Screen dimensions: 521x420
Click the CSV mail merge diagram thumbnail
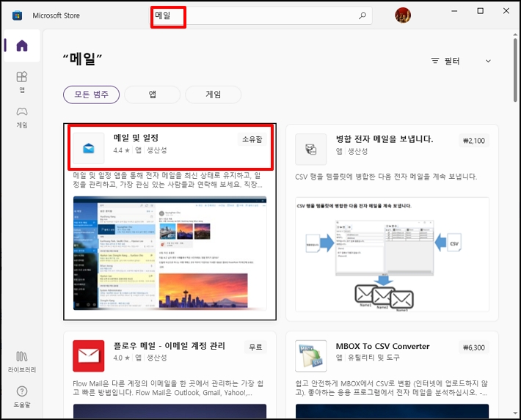click(x=392, y=254)
